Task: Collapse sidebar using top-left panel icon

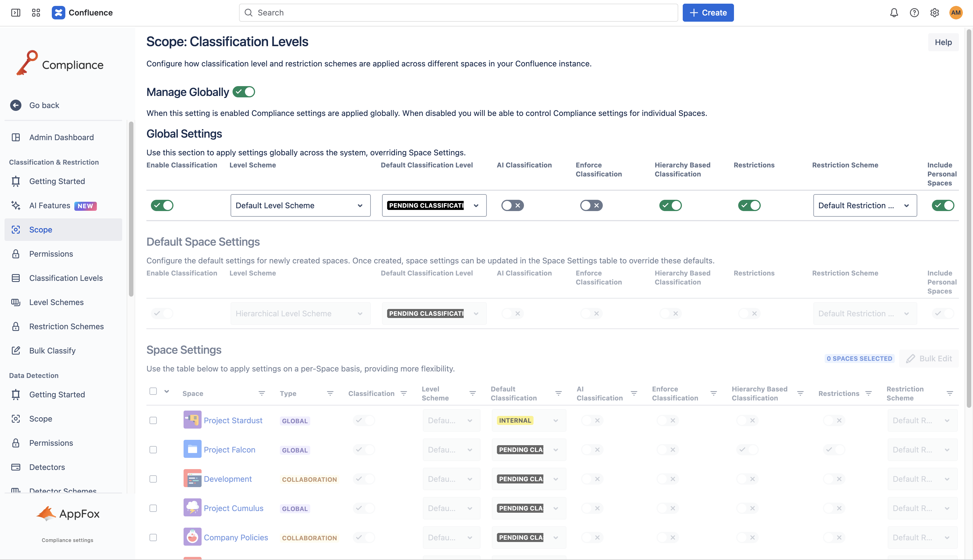Action: pyautogui.click(x=16, y=13)
